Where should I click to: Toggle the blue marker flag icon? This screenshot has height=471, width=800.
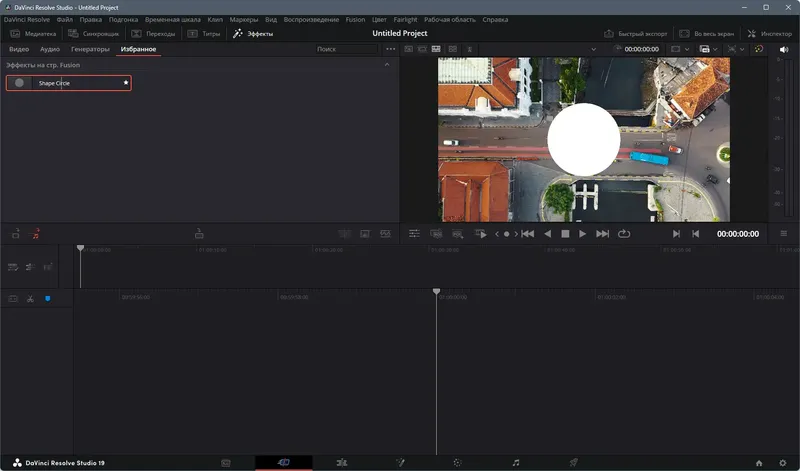47,299
